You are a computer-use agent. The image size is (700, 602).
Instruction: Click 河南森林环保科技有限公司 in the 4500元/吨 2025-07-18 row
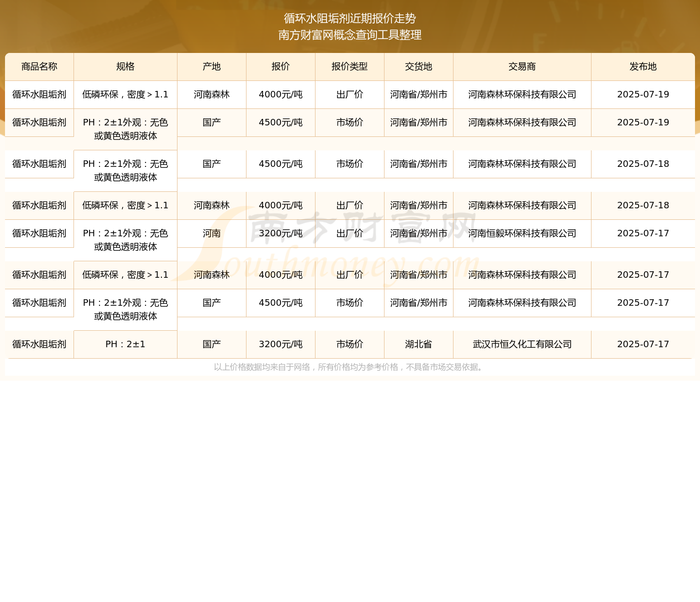[x=522, y=164]
